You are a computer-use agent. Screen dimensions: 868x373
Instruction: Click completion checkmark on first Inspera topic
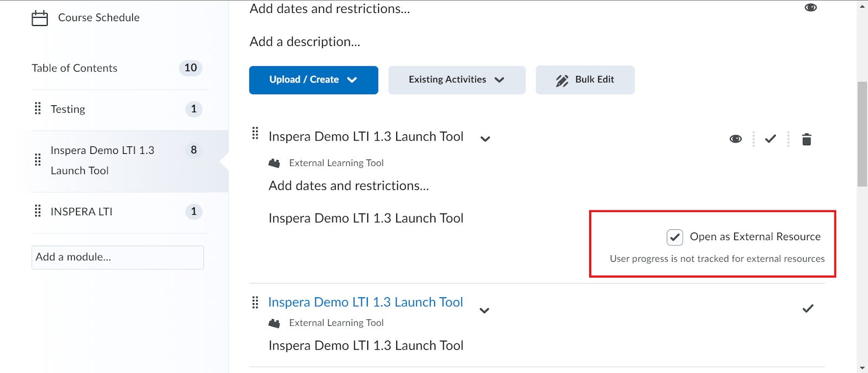pos(770,139)
